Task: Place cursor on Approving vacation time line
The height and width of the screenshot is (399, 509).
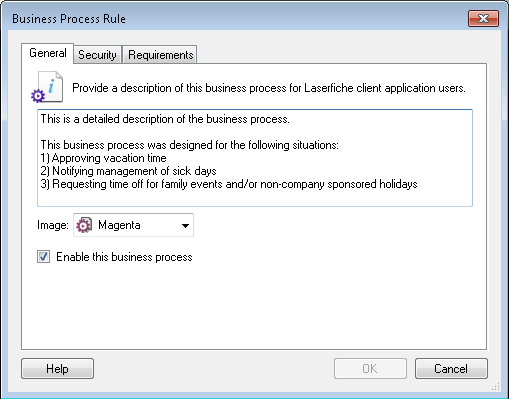Action: coord(103,158)
